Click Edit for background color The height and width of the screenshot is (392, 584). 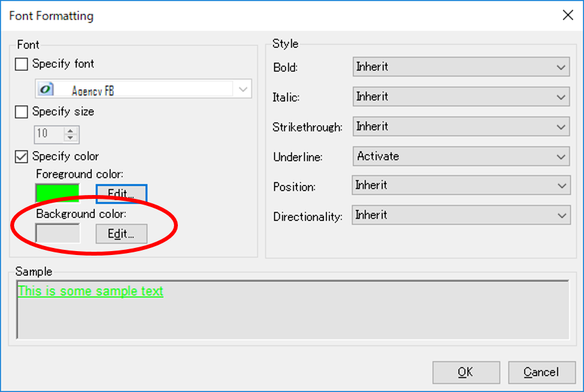(x=121, y=234)
